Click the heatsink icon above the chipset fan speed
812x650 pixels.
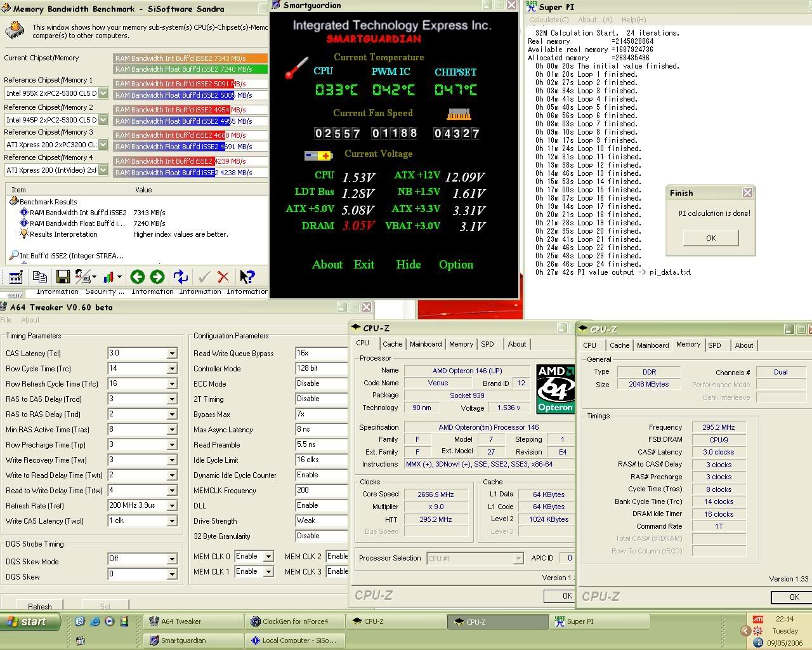coord(459,115)
